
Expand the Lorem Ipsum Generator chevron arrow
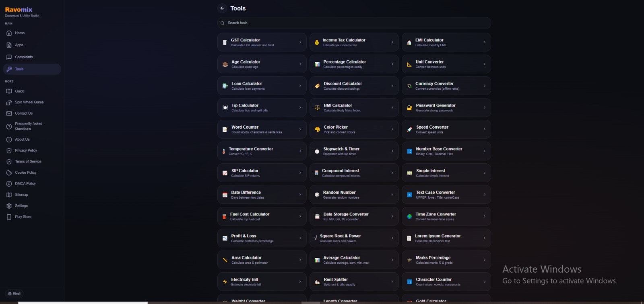click(485, 238)
